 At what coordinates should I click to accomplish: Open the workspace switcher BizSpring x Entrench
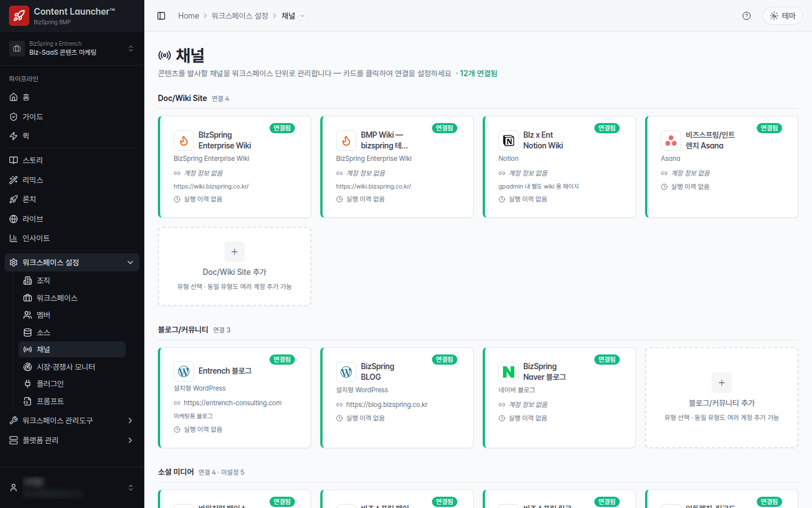click(72, 48)
